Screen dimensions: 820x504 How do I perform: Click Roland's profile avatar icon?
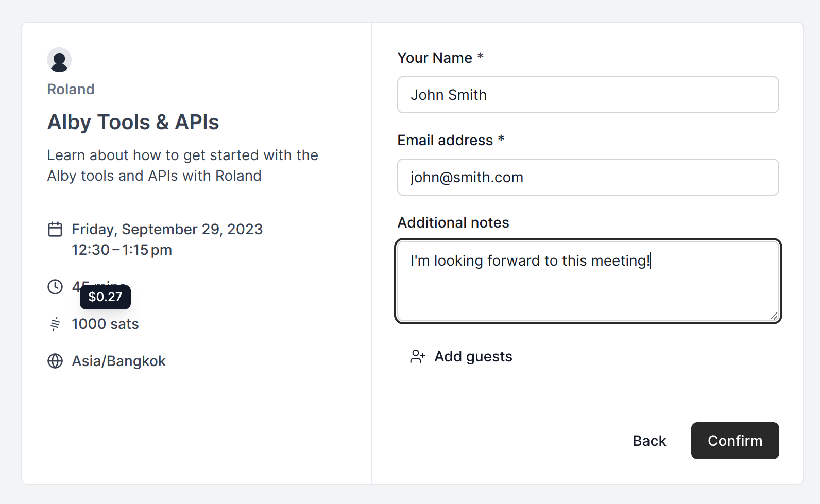[59, 60]
